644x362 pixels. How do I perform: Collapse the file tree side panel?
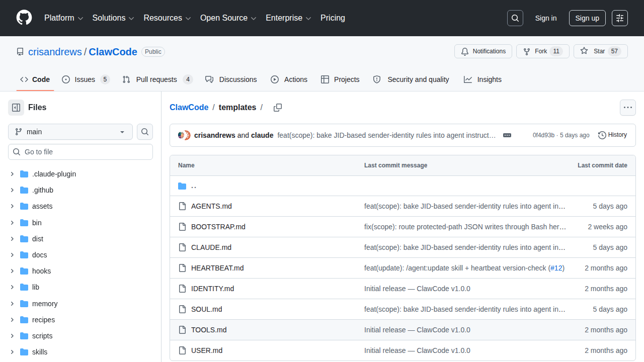(x=16, y=108)
